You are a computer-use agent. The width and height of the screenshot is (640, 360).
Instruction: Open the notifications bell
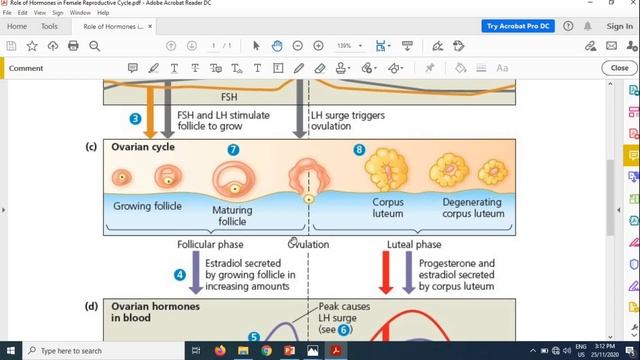pos(587,26)
